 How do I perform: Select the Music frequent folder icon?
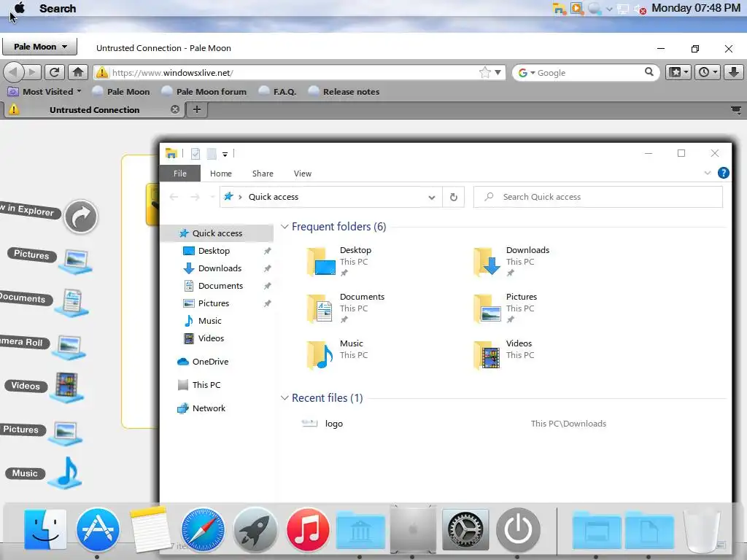pos(321,355)
